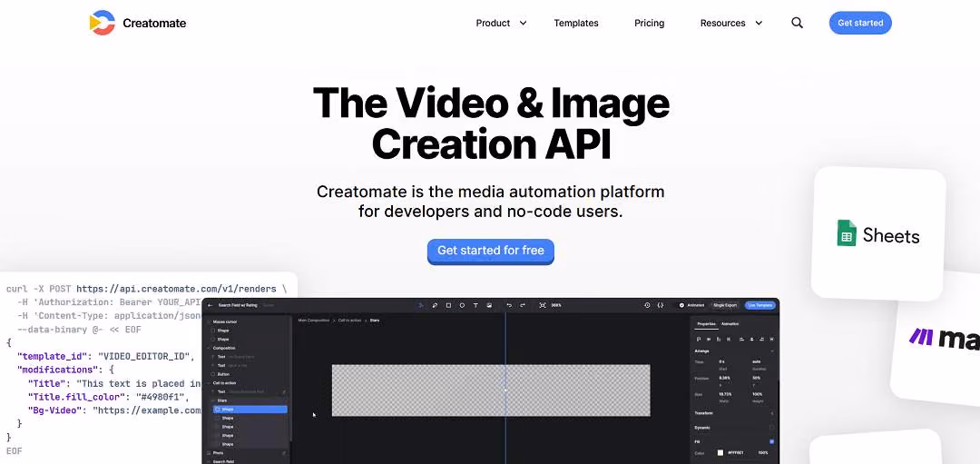Click the 100% fill opacity value
This screenshot has height=464, width=980.
click(763, 453)
